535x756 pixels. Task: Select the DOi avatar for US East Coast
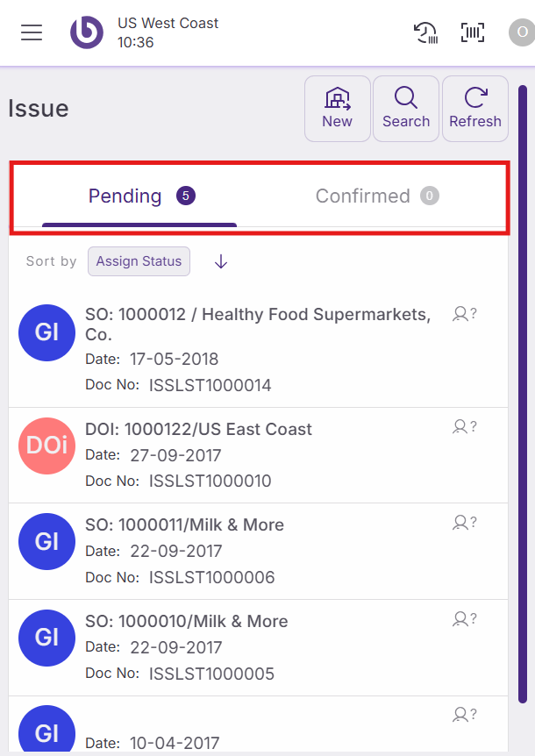pos(46,446)
